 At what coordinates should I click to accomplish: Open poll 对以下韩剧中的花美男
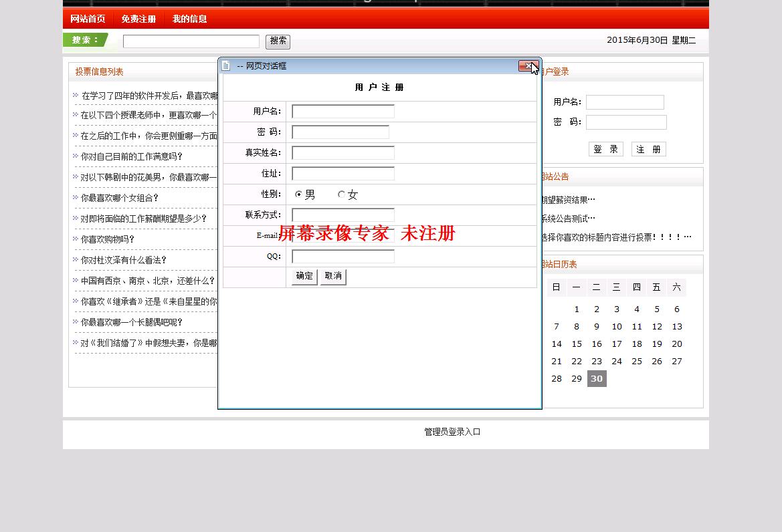point(149,177)
